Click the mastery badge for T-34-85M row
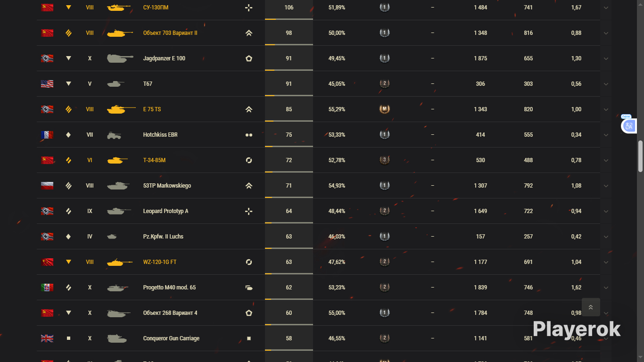 (x=385, y=160)
